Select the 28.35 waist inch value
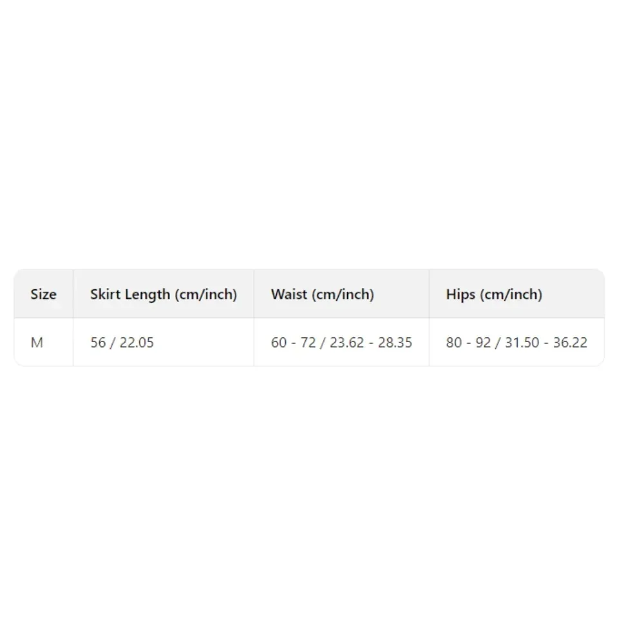 pyautogui.click(x=395, y=343)
